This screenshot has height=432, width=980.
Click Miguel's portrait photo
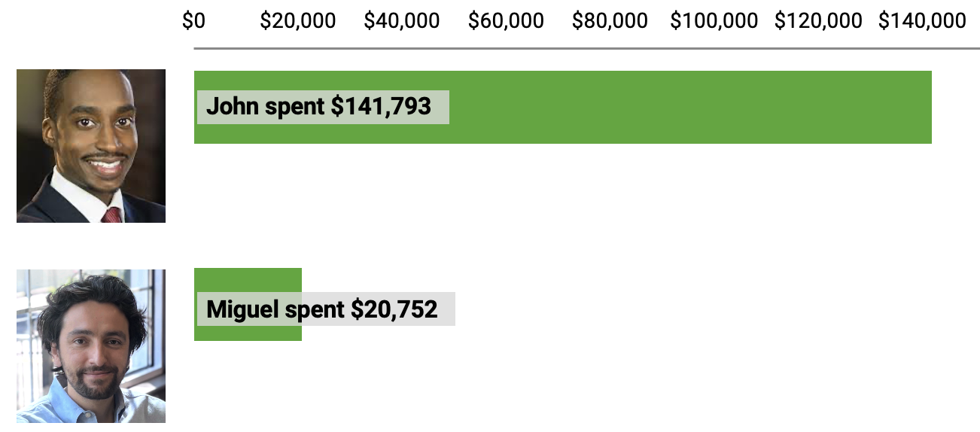pos(91,346)
